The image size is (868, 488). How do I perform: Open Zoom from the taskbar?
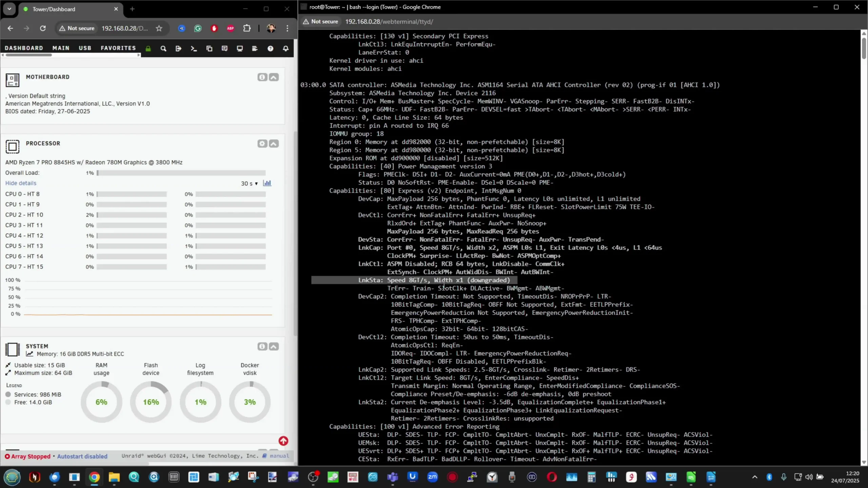pyautogui.click(x=432, y=477)
